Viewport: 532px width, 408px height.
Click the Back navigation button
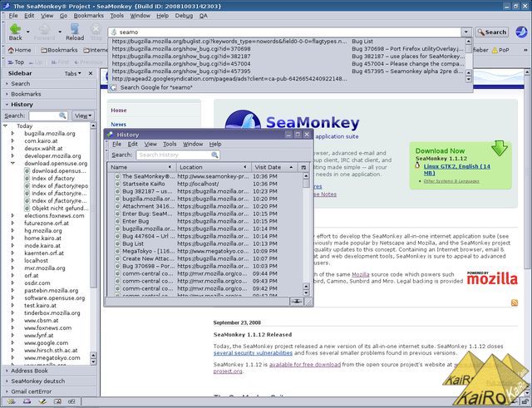pyautogui.click(x=15, y=32)
